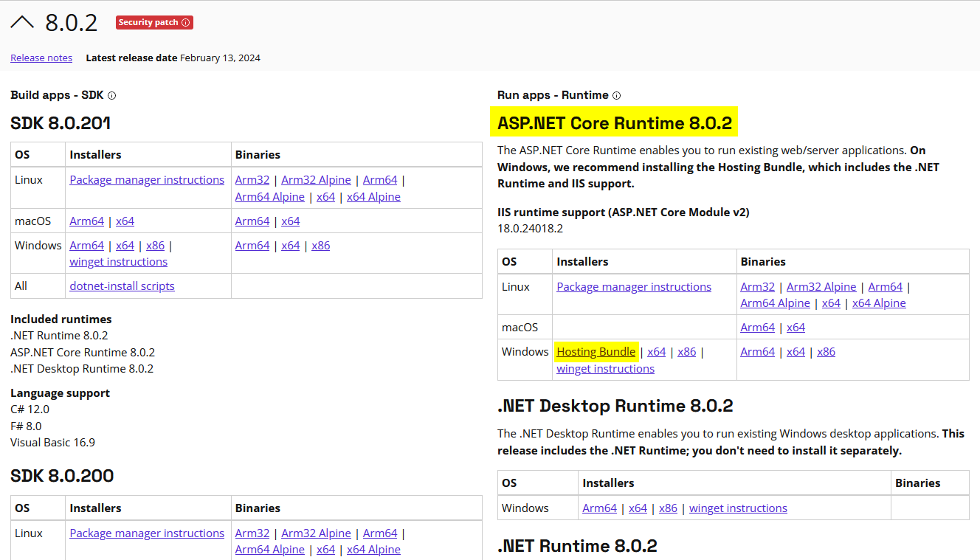980x560 pixels.
Task: Open ASP.NET Core Runtime Linux Package manager instructions
Action: (x=634, y=287)
